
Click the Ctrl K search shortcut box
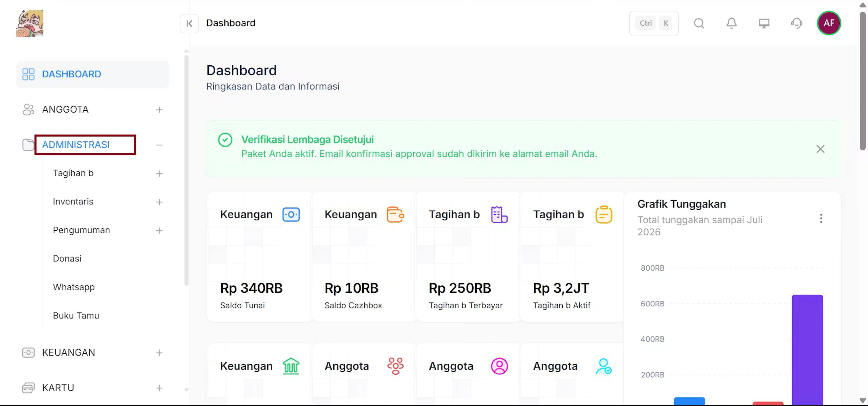(x=654, y=23)
